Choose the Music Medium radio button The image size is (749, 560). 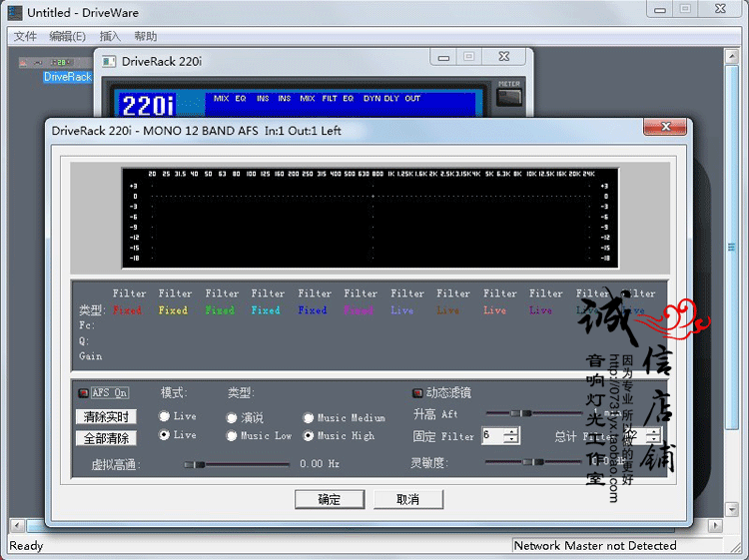(x=309, y=418)
